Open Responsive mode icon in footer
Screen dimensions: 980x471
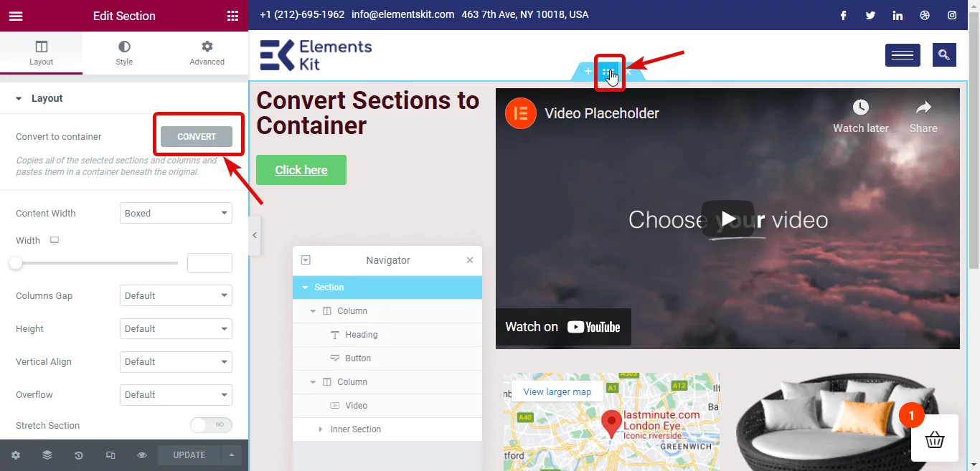coord(110,455)
